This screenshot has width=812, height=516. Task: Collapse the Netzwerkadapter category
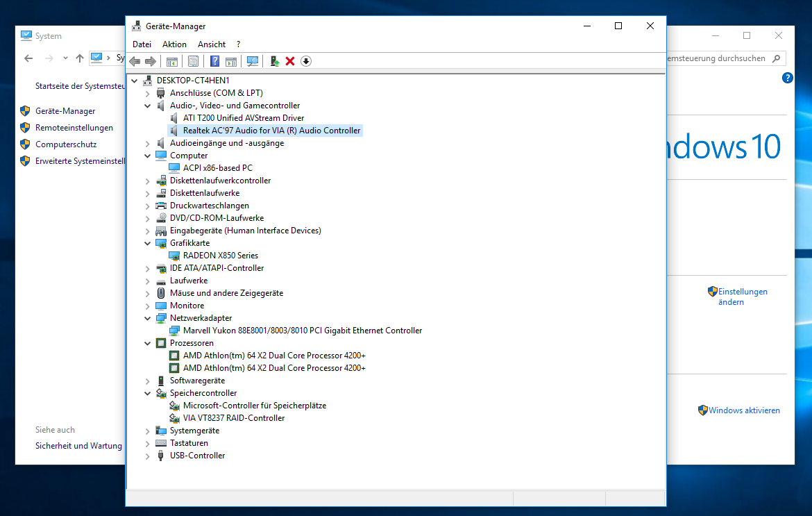point(148,318)
